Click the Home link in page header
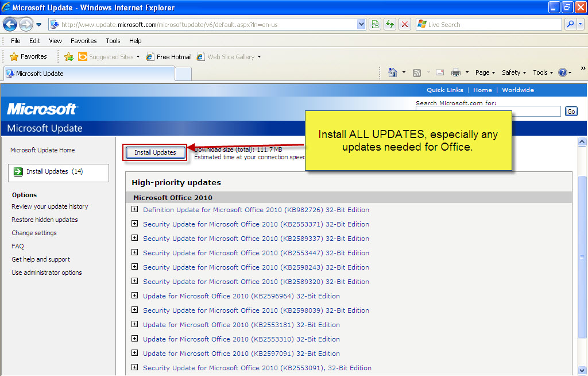 482,90
